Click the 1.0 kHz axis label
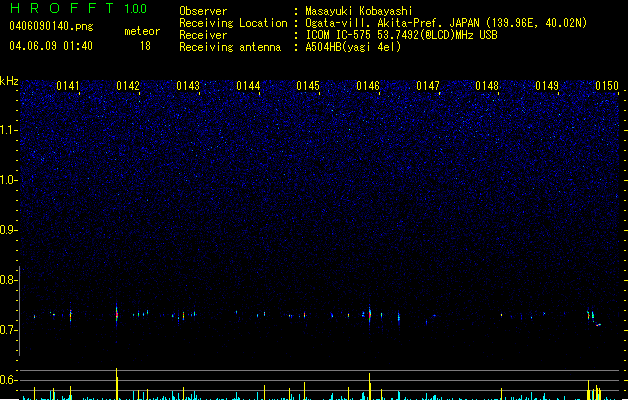This screenshot has height=400, width=629. click(9, 180)
